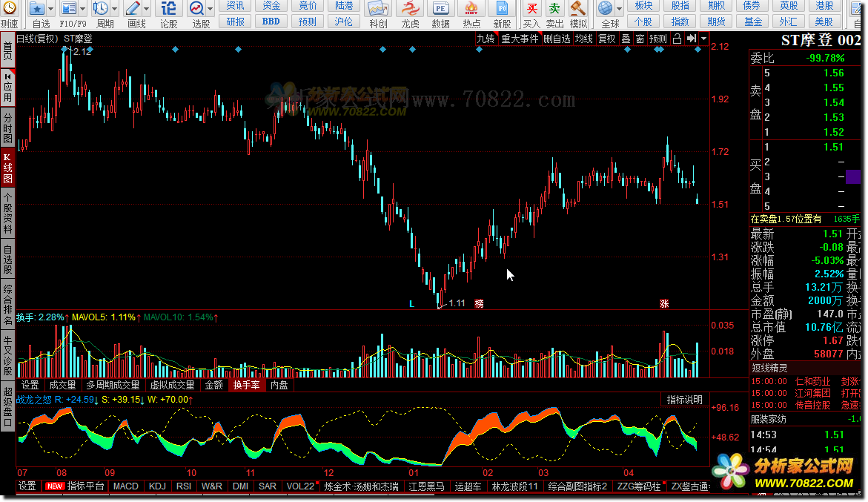868x502 pixels.
Task: Open 传音控股 in 短线精灵 list
Action: point(812,405)
